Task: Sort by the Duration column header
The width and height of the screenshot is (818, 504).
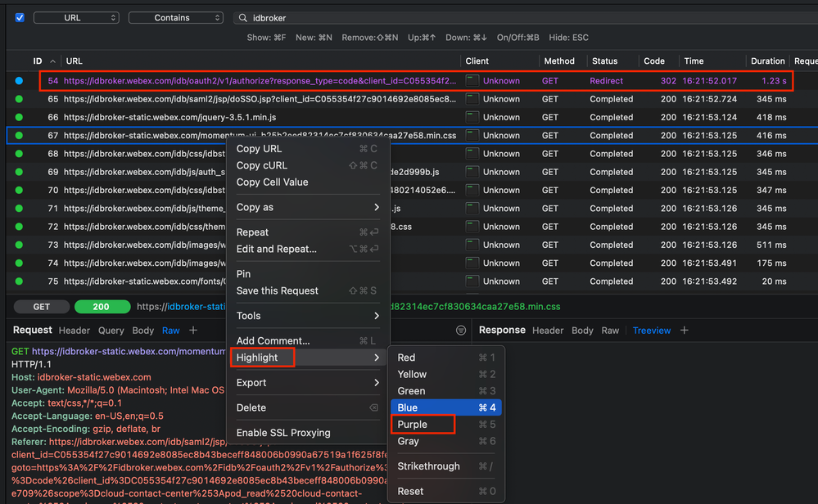Action: (x=767, y=61)
